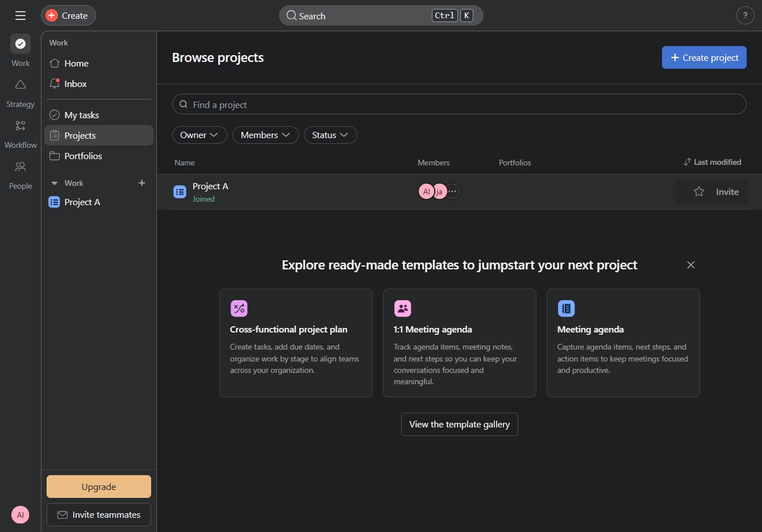
Task: Open the AI user avatar at bottom left
Action: pyautogui.click(x=20, y=515)
